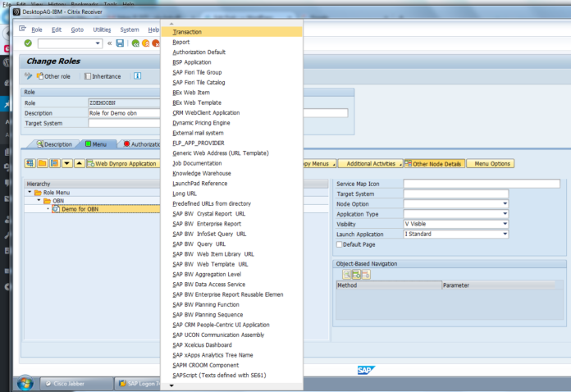Open the Utilities menu
The image size is (571, 392).
[x=102, y=30]
